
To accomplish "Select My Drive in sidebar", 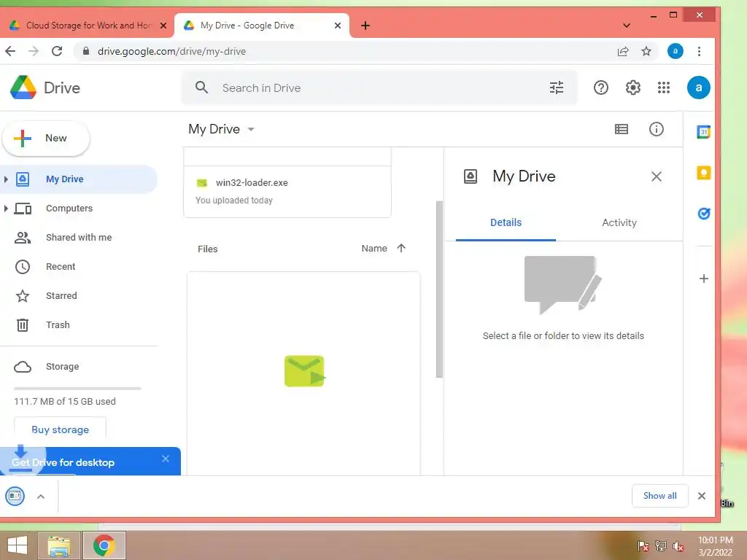I will (x=77, y=179).
